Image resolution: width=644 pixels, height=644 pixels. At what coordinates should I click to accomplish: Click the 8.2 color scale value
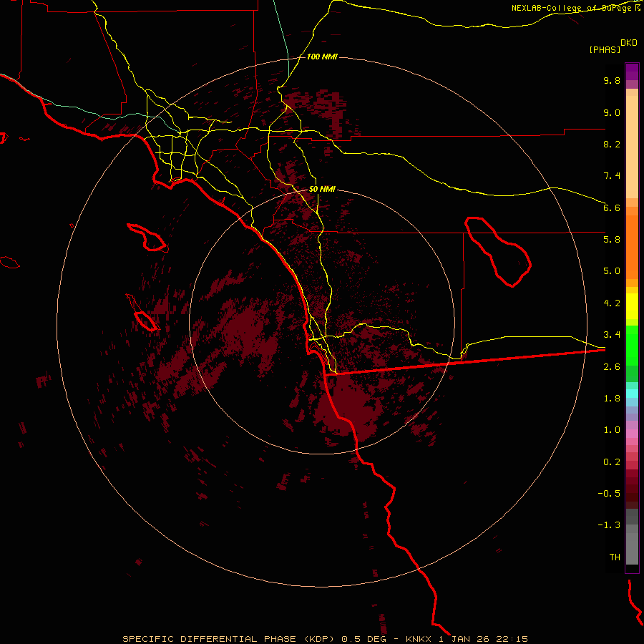click(612, 144)
